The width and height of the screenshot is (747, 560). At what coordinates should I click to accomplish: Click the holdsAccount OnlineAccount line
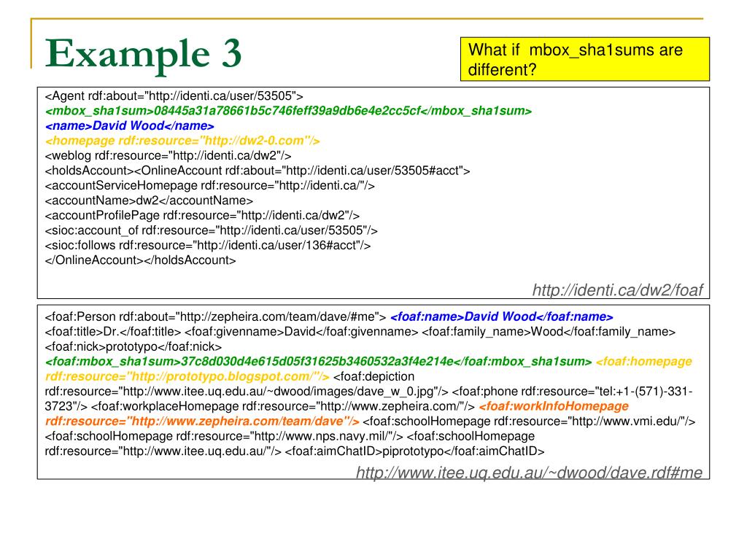click(258, 171)
